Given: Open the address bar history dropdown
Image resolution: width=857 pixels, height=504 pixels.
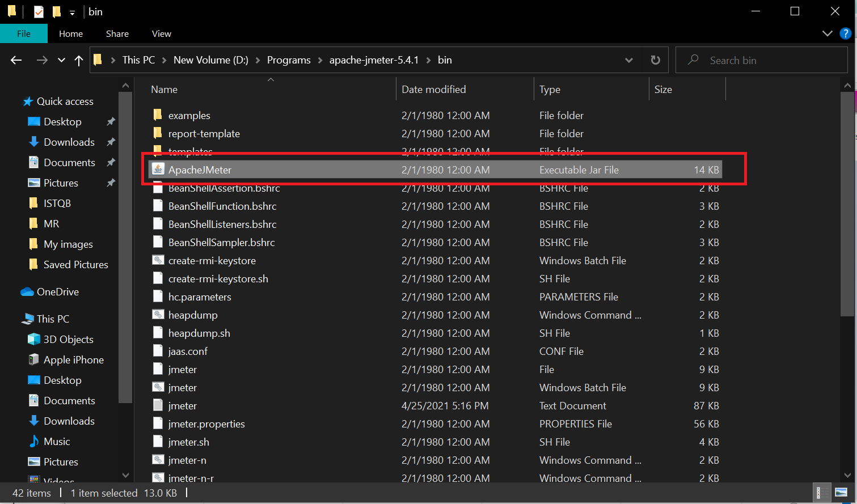Looking at the screenshot, I should pos(628,60).
